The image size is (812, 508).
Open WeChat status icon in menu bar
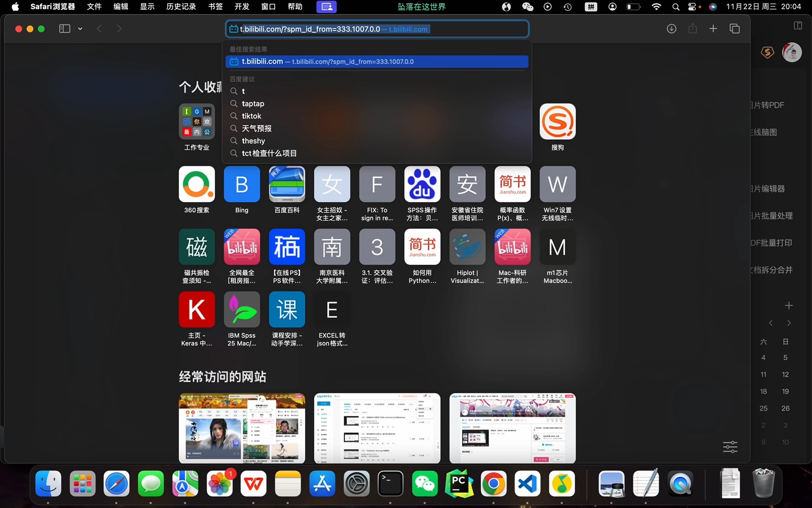pos(528,7)
